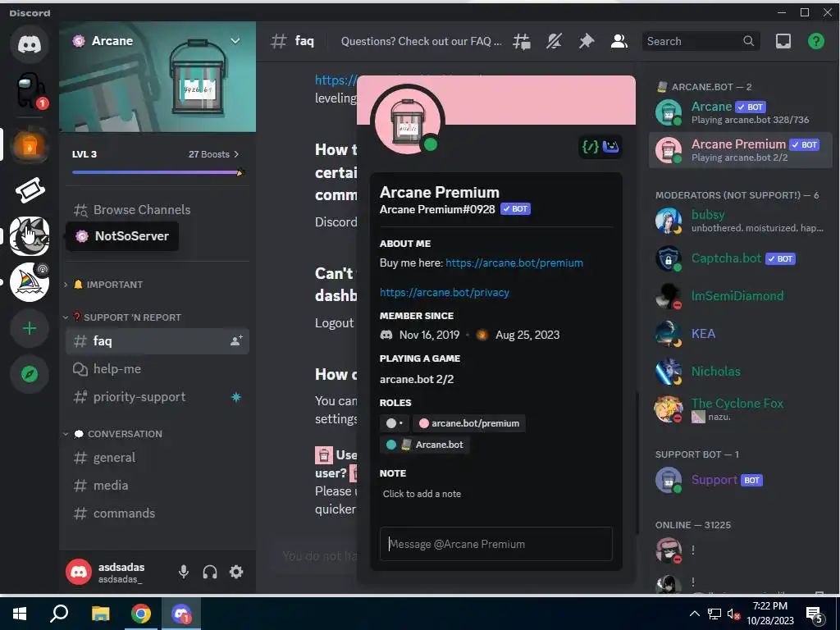Select Arcane bot in member list
The image size is (840, 630).
tap(741, 112)
